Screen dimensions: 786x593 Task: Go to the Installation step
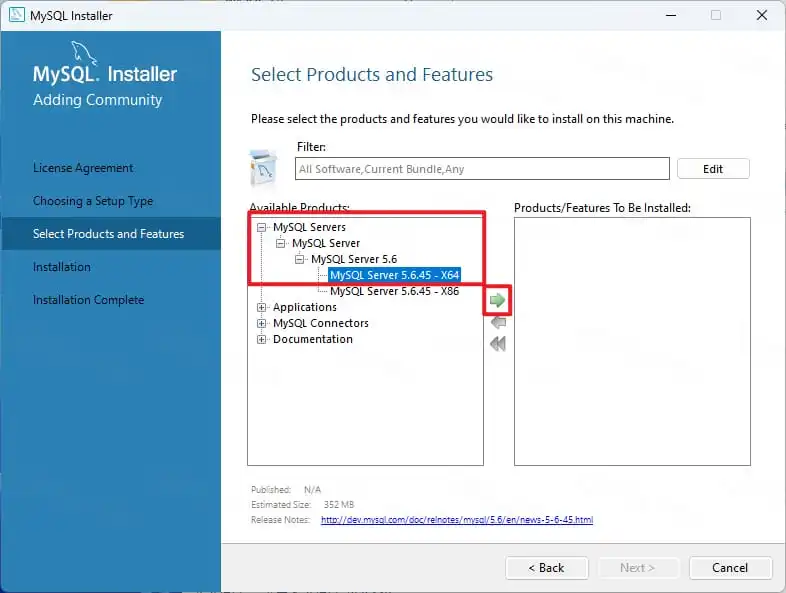[62, 267]
